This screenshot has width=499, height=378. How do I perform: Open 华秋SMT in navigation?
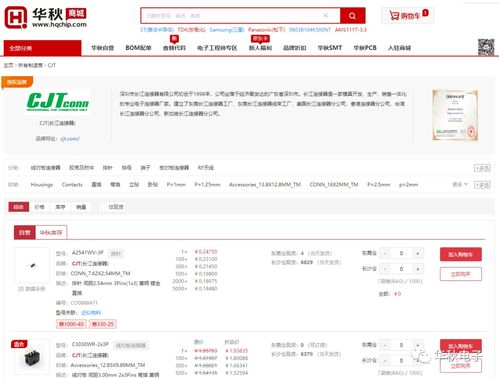330,48
